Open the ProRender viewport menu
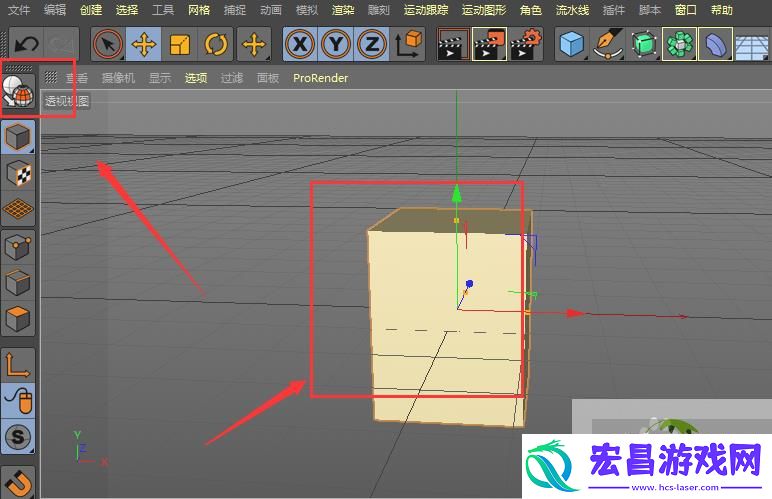This screenshot has width=772, height=499. point(321,78)
